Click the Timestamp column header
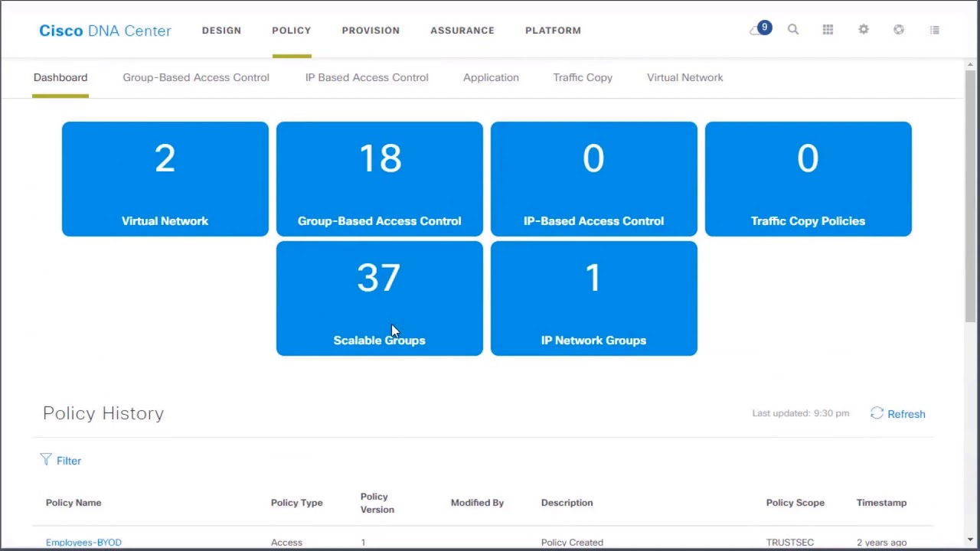The height and width of the screenshot is (551, 980). [x=881, y=503]
